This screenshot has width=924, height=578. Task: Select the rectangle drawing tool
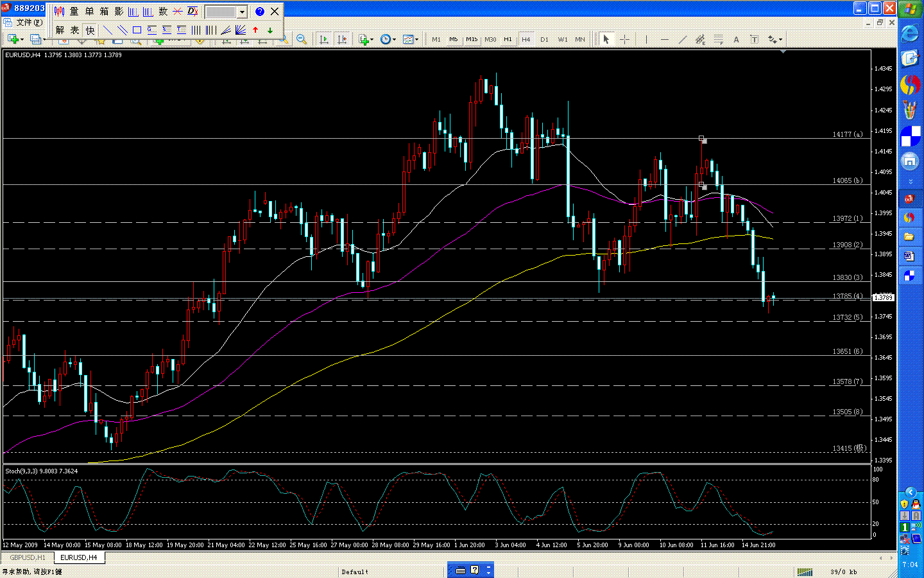pos(137,30)
